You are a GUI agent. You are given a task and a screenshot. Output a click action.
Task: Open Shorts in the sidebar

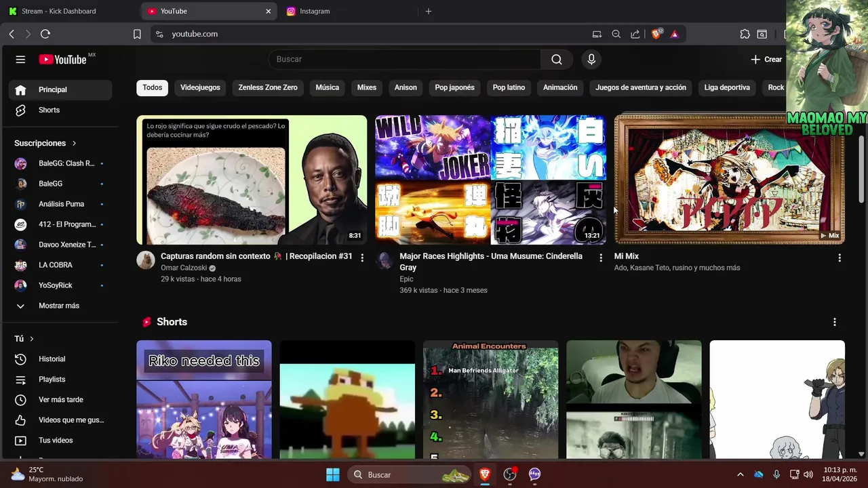point(60,110)
